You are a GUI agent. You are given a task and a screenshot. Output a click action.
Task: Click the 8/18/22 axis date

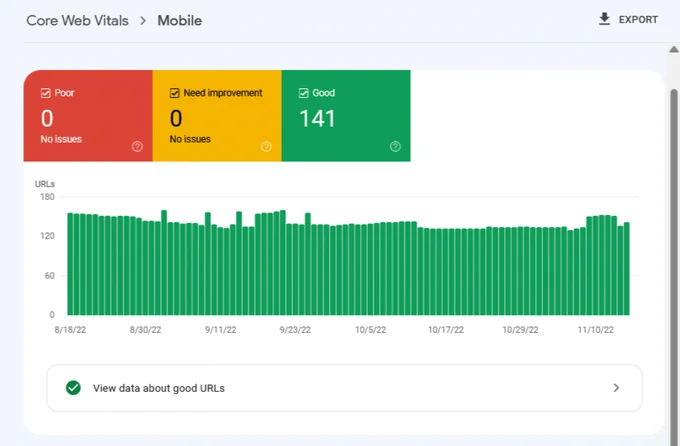pyautogui.click(x=70, y=330)
